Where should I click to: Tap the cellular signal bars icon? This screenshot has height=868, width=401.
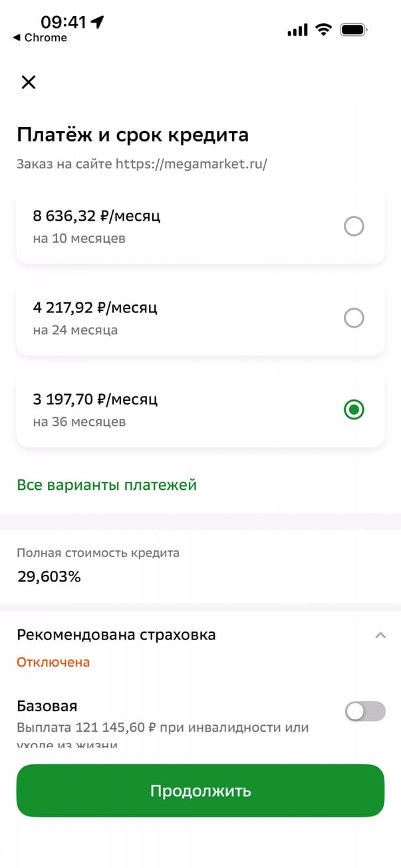(297, 30)
